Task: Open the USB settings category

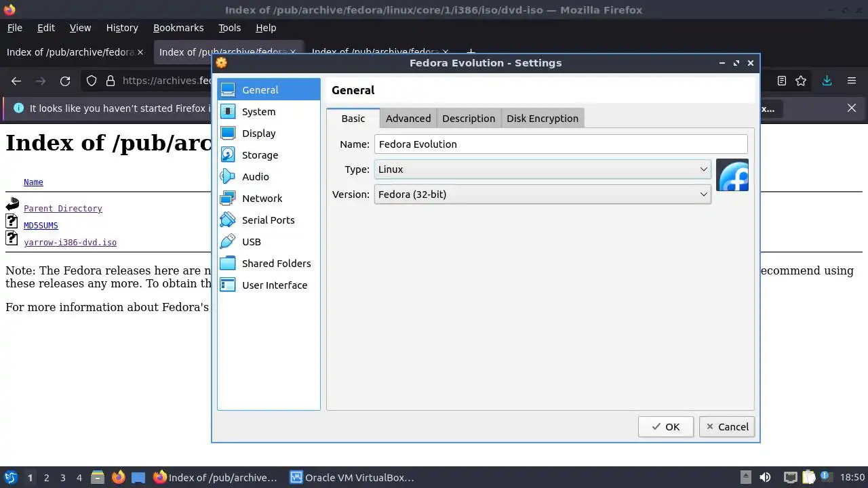Action: coord(269,242)
